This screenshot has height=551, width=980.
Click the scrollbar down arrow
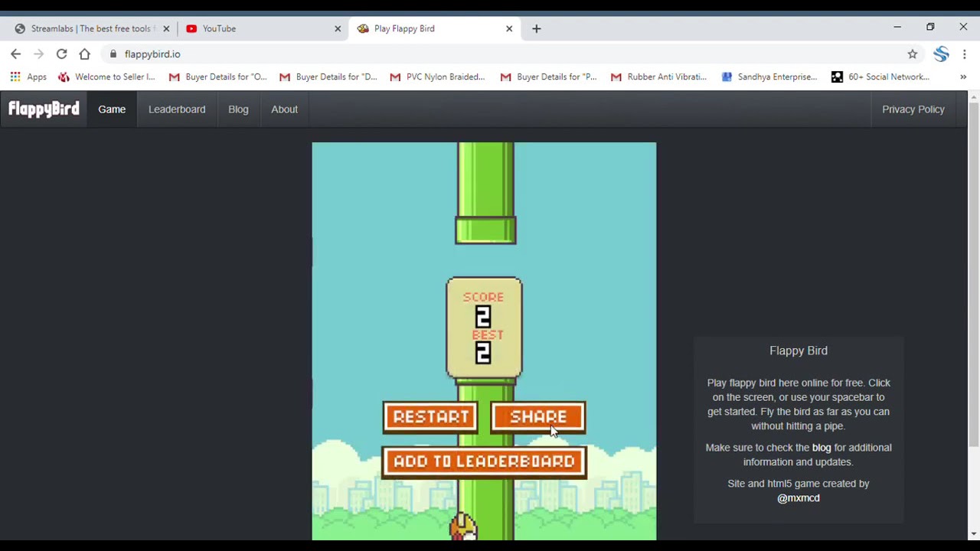pos(974,534)
